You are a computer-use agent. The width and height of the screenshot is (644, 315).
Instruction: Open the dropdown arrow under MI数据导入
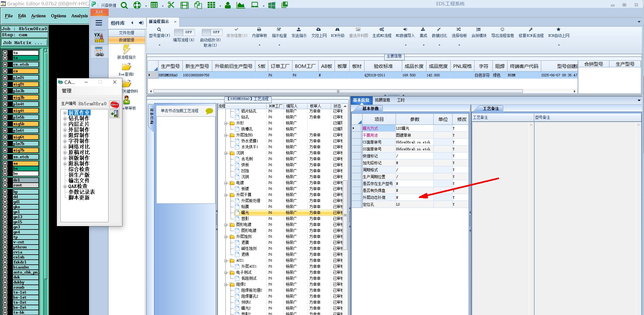tap(406, 45)
